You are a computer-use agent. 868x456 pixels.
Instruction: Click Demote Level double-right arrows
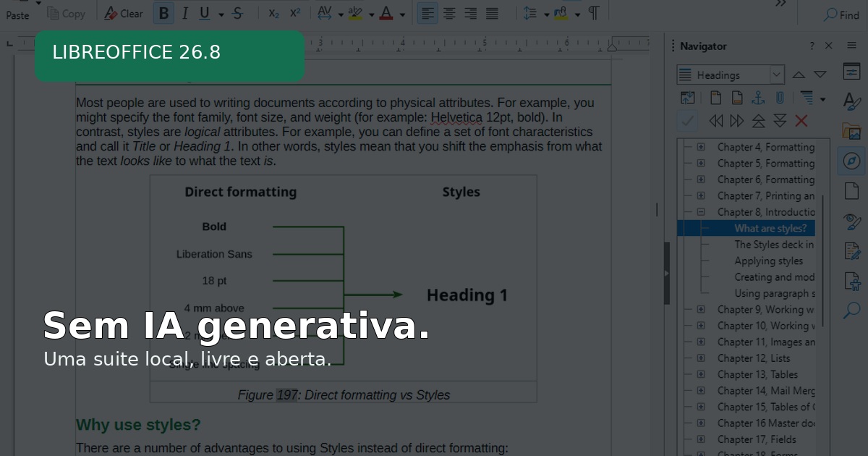(x=737, y=121)
